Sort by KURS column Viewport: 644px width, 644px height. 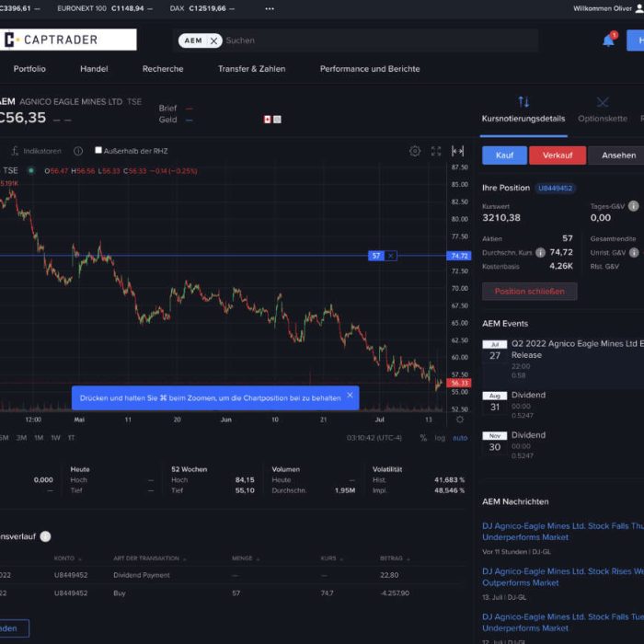click(x=331, y=558)
